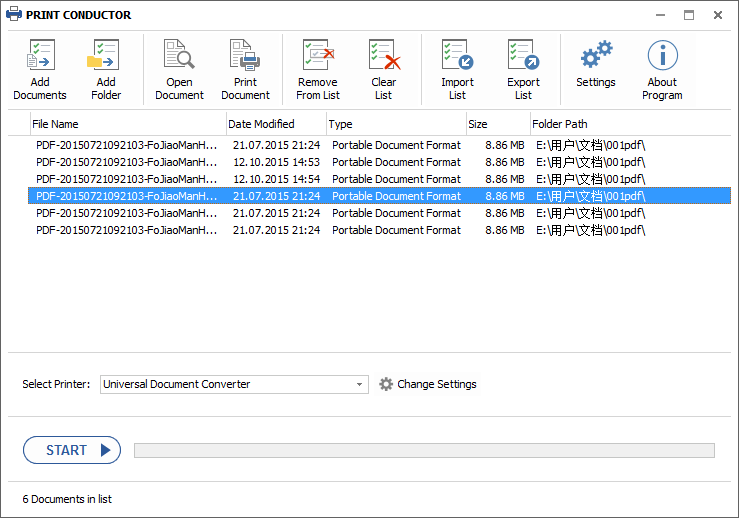The height and width of the screenshot is (518, 739).
Task: Click the Import List icon
Action: point(457,56)
